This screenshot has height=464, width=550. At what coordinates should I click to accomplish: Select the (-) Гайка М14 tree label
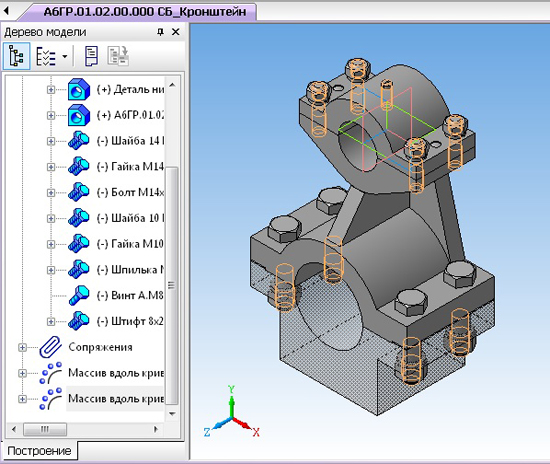tap(130, 167)
